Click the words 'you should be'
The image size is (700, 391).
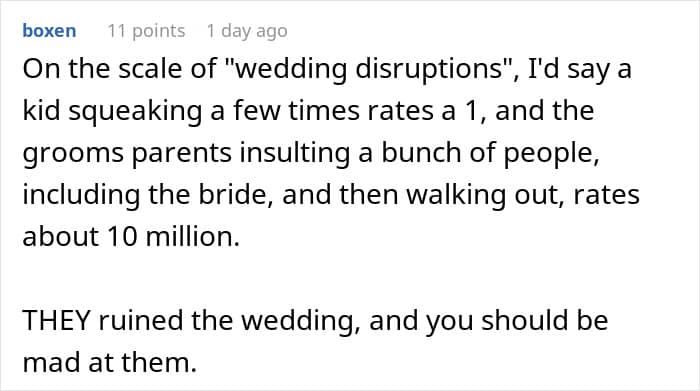point(517,321)
